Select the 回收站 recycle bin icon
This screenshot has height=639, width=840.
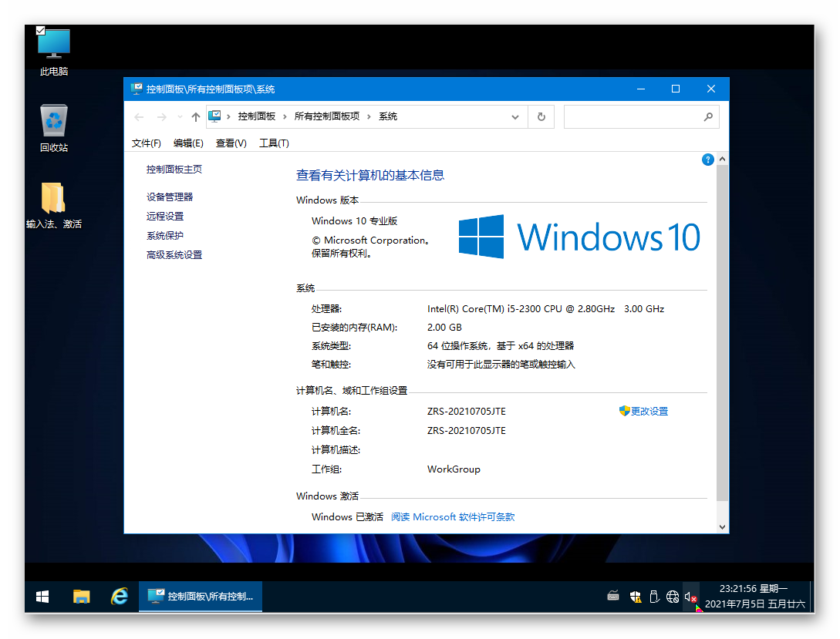53,128
